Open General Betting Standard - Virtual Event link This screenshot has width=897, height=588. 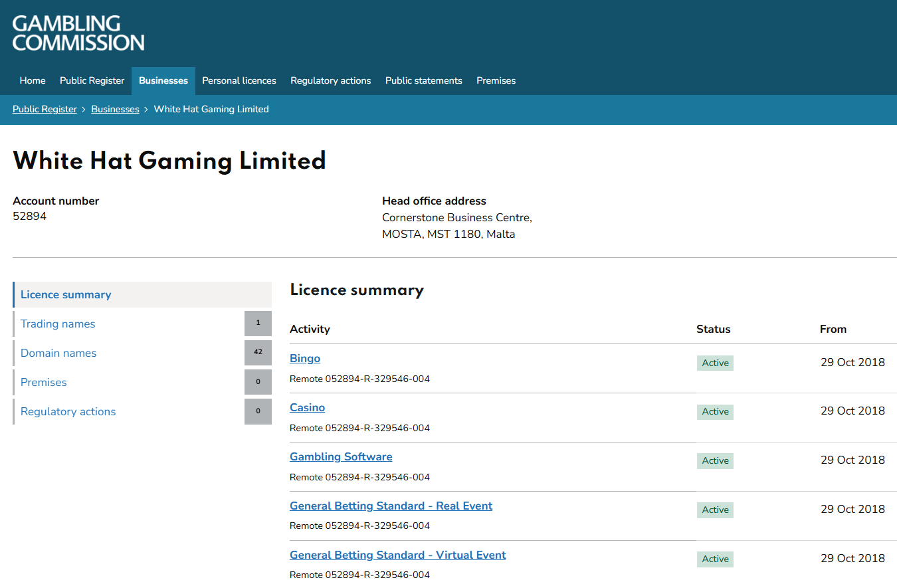click(398, 555)
